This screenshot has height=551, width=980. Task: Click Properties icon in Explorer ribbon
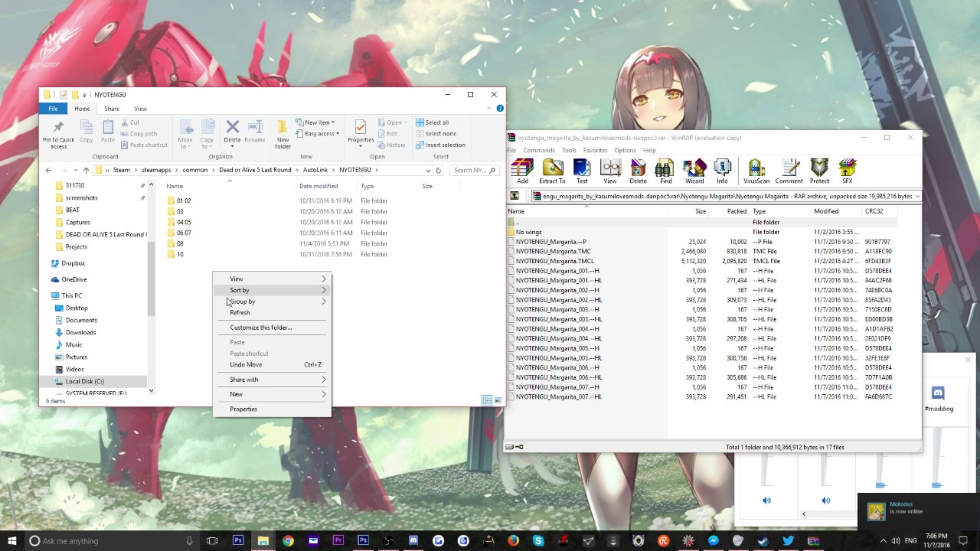point(361,128)
